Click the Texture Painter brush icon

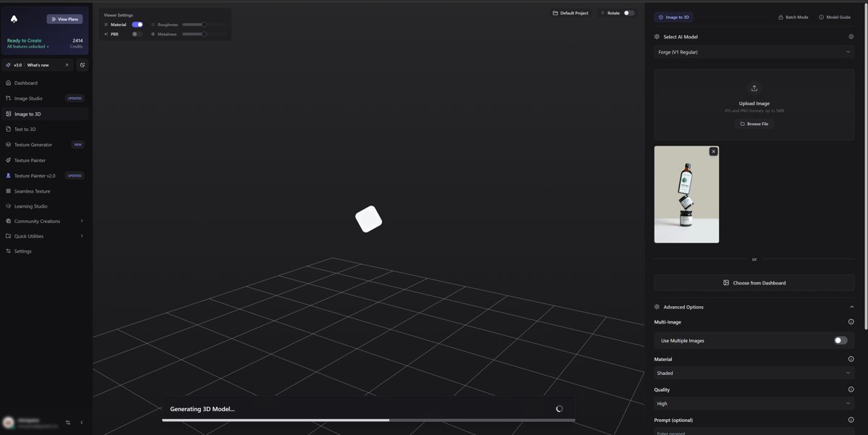click(x=8, y=161)
